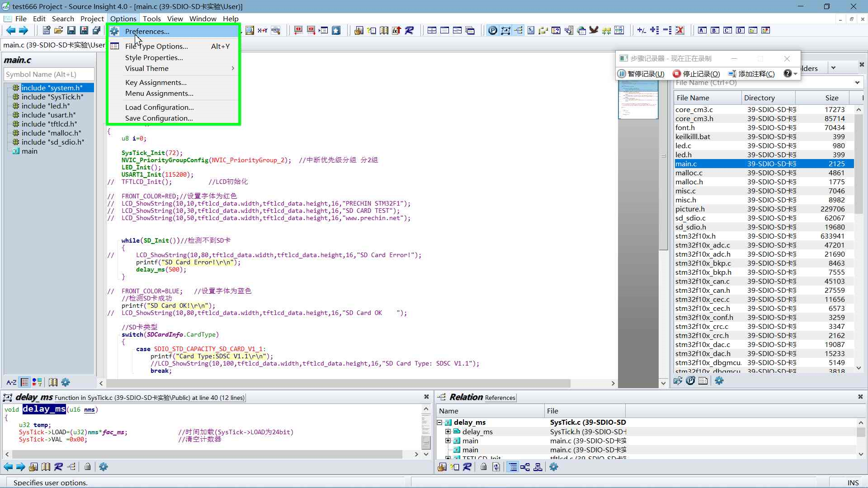Click project panel settings gear icon
The image size is (868, 488).
click(719, 381)
